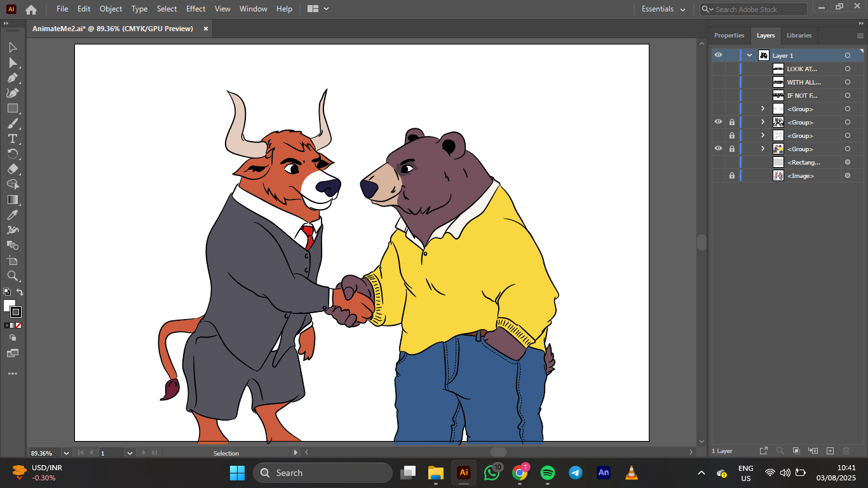Toggle lock on the <Rectang... sublayer
868x488 pixels.
click(x=732, y=162)
